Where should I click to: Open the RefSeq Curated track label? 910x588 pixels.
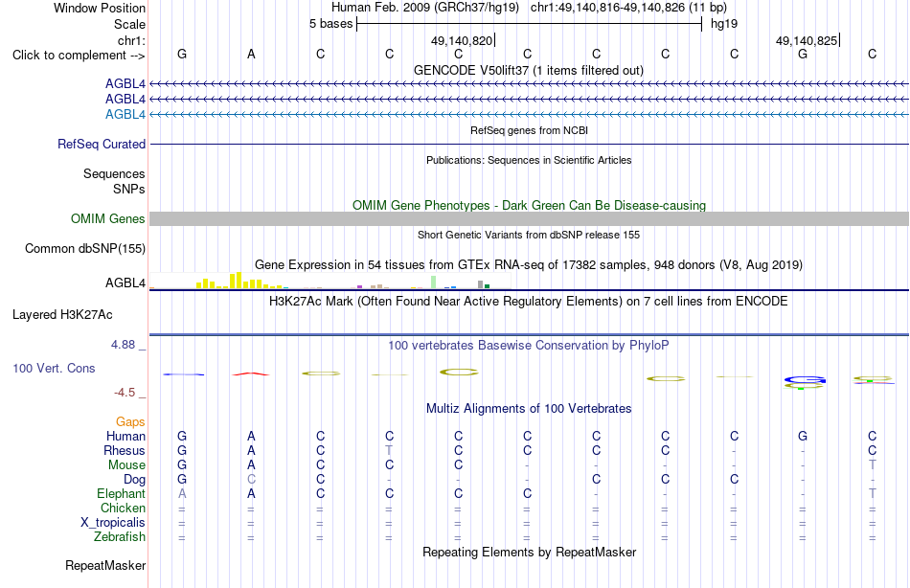[x=101, y=144]
